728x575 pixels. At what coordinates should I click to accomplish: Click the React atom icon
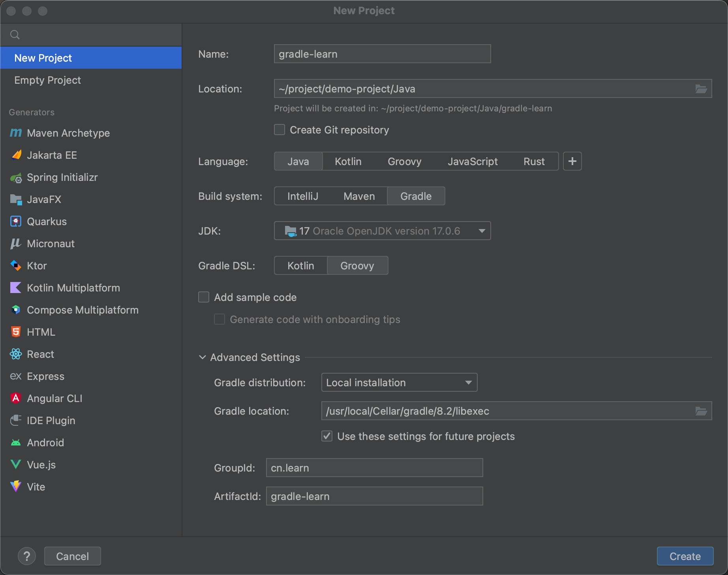(16, 354)
